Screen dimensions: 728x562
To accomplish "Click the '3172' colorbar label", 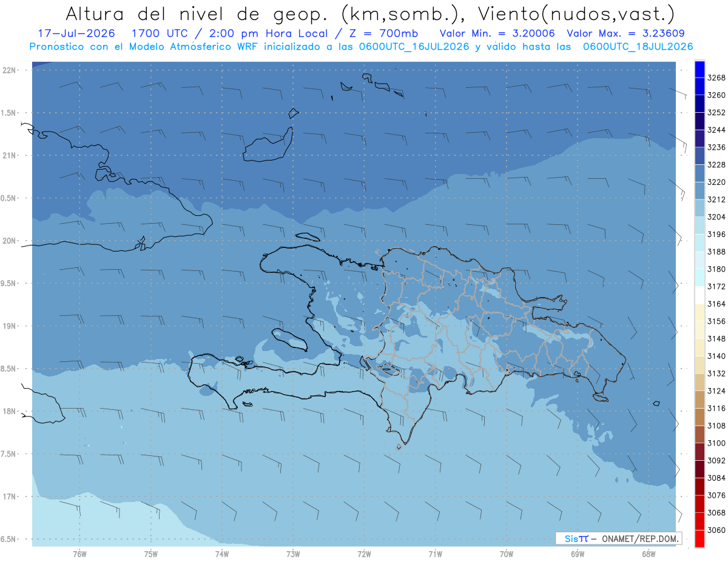I will click(x=716, y=286).
